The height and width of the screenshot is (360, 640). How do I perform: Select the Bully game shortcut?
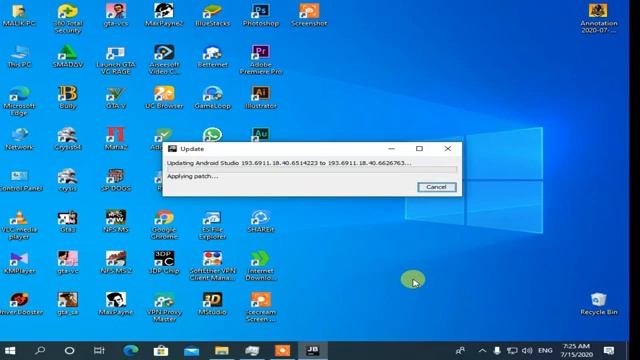tap(68, 98)
